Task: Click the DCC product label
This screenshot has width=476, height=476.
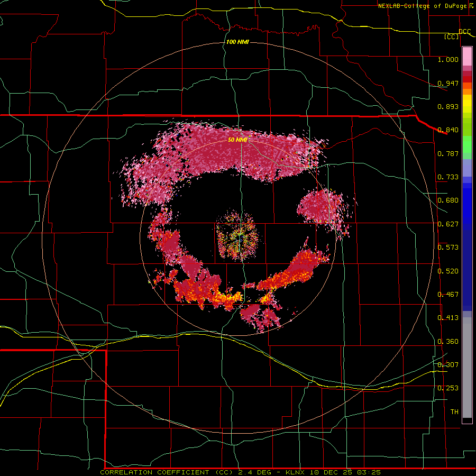Action: 464,32
